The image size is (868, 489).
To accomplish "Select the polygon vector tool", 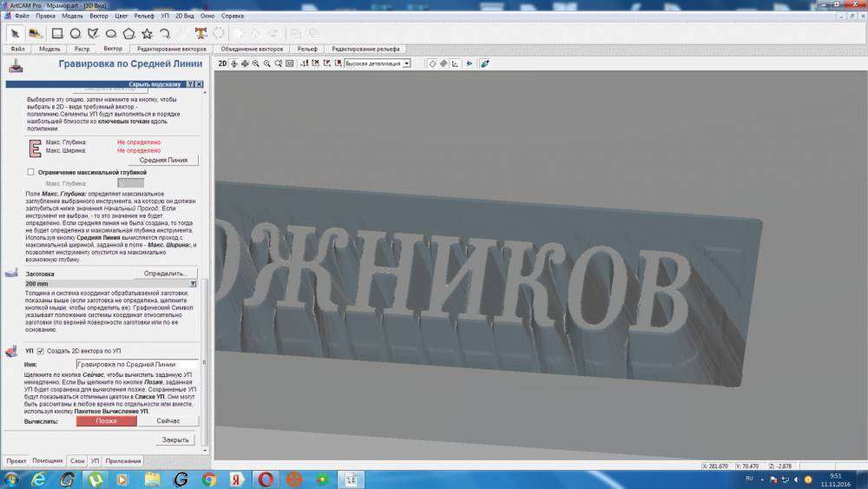I will click(129, 33).
